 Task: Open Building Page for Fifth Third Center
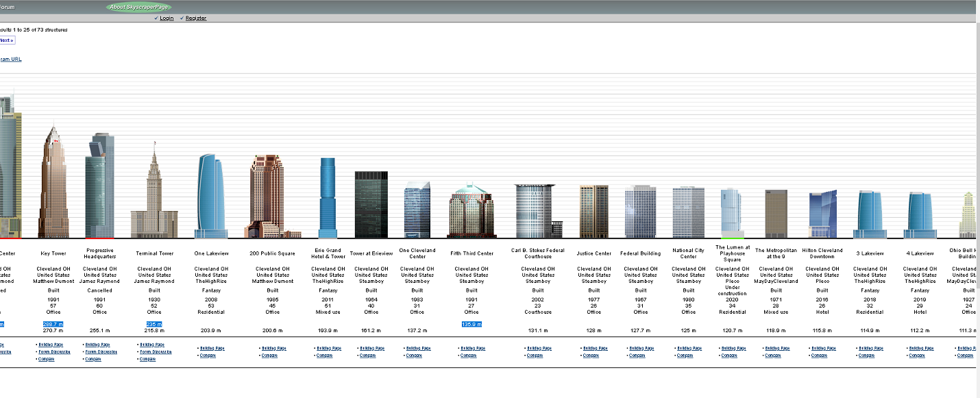pos(473,348)
